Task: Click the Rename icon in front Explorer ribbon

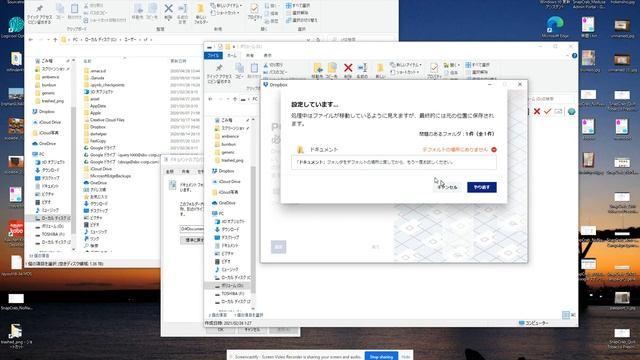Action: (x=362, y=68)
